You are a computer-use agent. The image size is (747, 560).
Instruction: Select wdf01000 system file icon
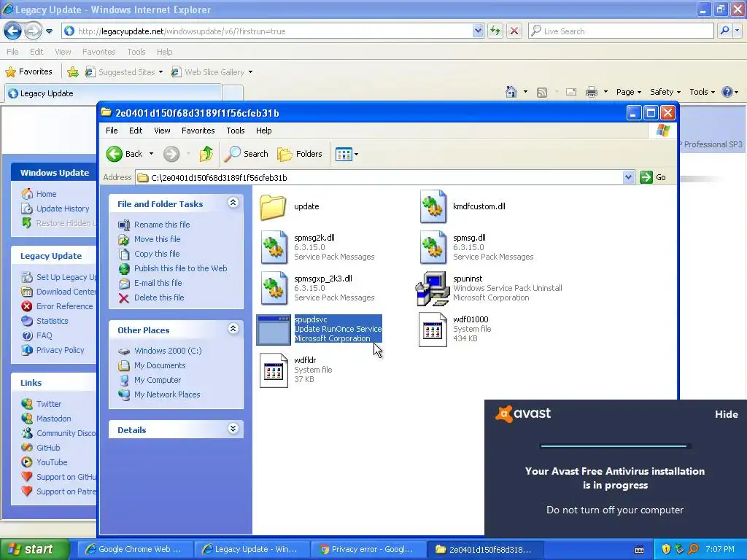[x=433, y=329]
